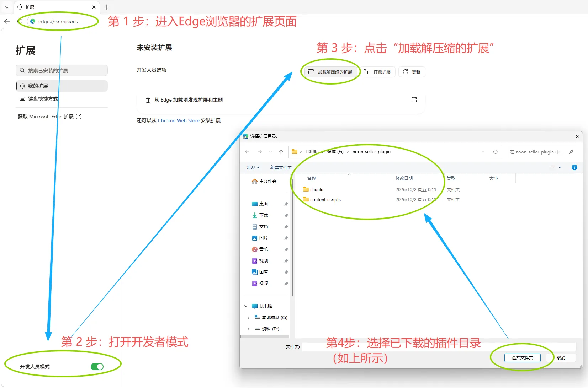Click the 更新 refresh button

coord(412,72)
